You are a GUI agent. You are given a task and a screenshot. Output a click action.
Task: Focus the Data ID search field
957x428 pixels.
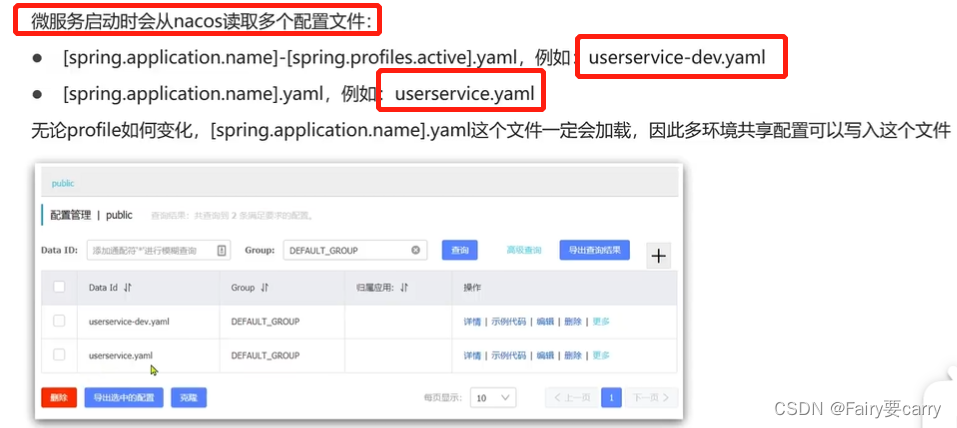tap(159, 250)
